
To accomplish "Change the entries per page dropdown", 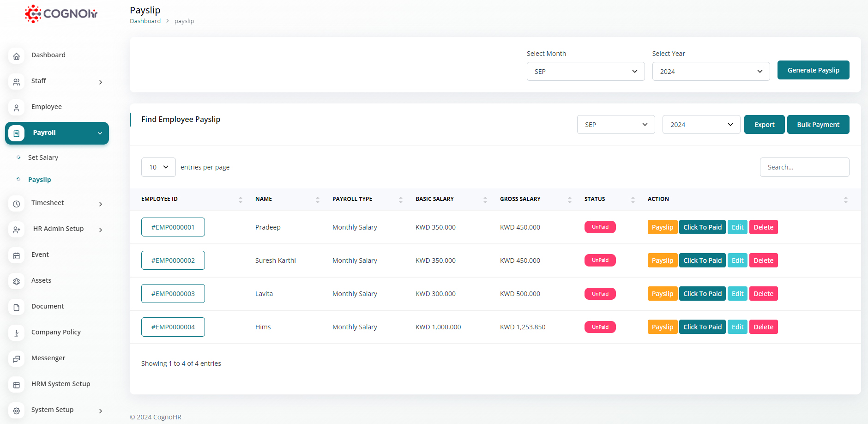I will click(158, 167).
